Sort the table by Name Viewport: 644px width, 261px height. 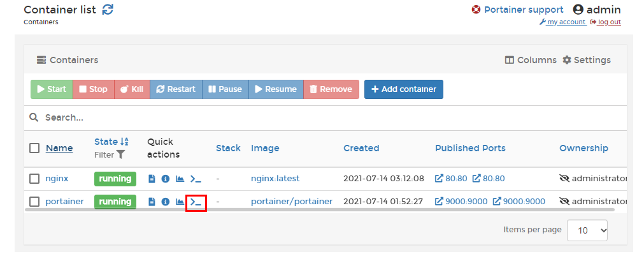point(59,148)
